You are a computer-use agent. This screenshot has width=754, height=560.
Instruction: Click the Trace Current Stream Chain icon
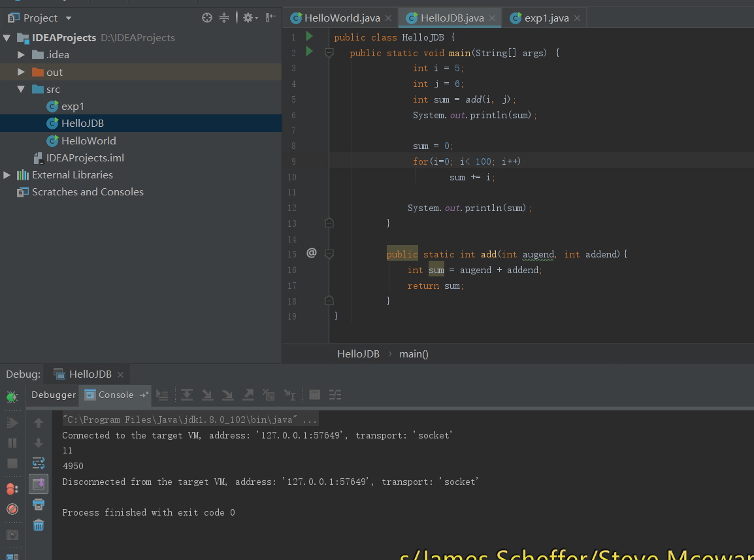point(335,395)
